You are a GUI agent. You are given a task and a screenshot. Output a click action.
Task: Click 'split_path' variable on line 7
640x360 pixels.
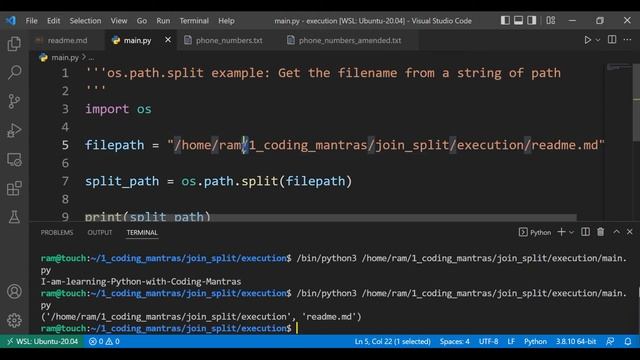pos(122,181)
